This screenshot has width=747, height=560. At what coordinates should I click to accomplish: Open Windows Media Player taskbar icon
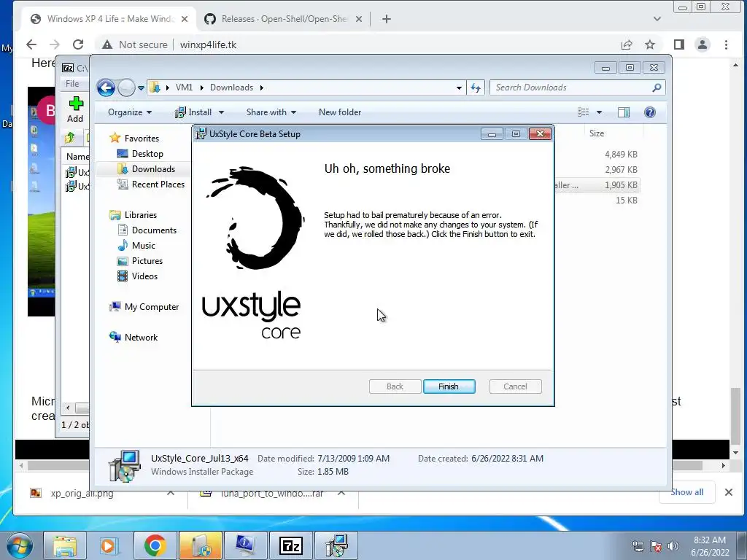[109, 545]
